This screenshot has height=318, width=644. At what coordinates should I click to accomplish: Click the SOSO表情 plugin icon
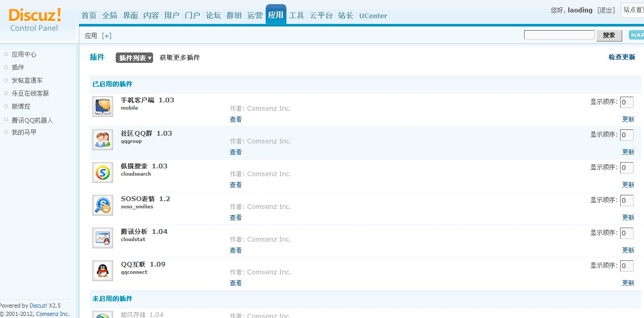(103, 205)
